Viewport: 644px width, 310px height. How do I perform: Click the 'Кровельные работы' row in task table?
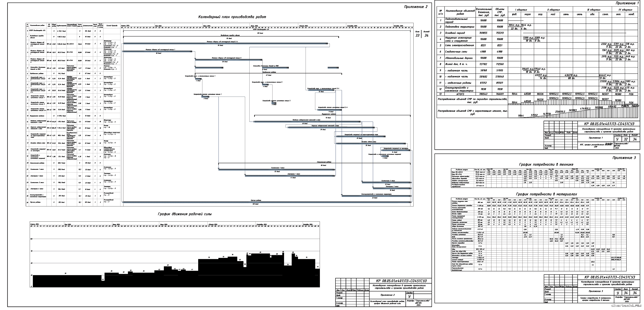point(37,74)
